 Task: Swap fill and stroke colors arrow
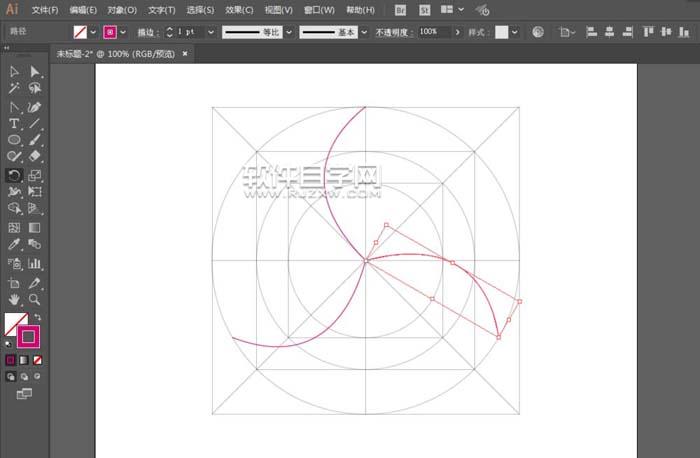[38, 317]
